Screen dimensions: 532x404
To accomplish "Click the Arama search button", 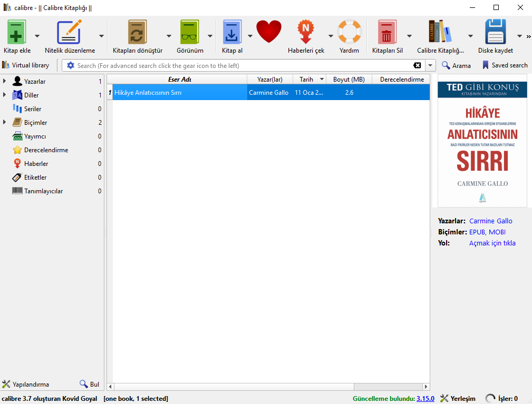I will (457, 65).
